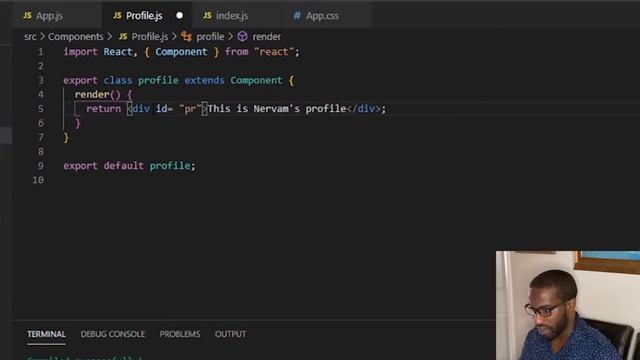Select the Profile.js breadcrumb
The height and width of the screenshot is (360, 640).
150,37
